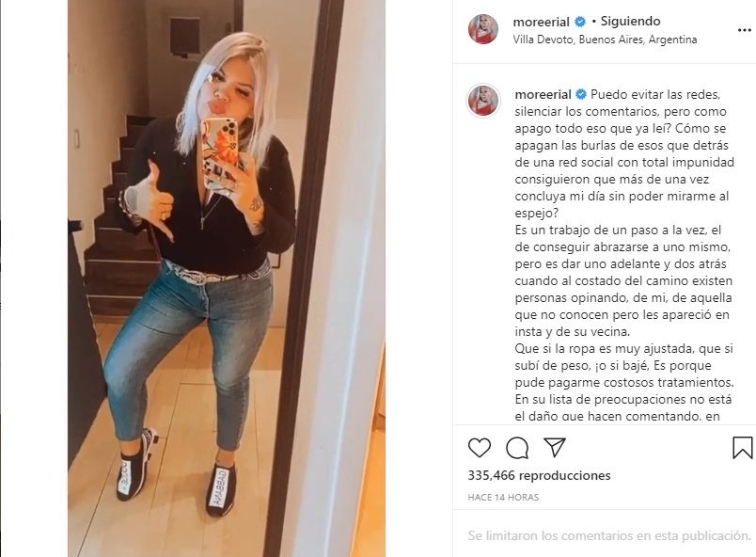
Task: View the 335,466 reproducciones count
Action: pyautogui.click(x=539, y=475)
